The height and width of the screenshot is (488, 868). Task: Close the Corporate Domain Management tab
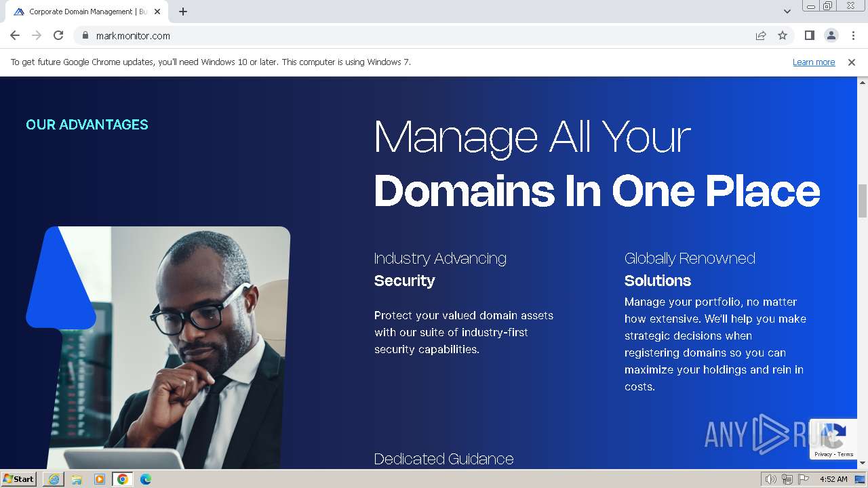(157, 12)
